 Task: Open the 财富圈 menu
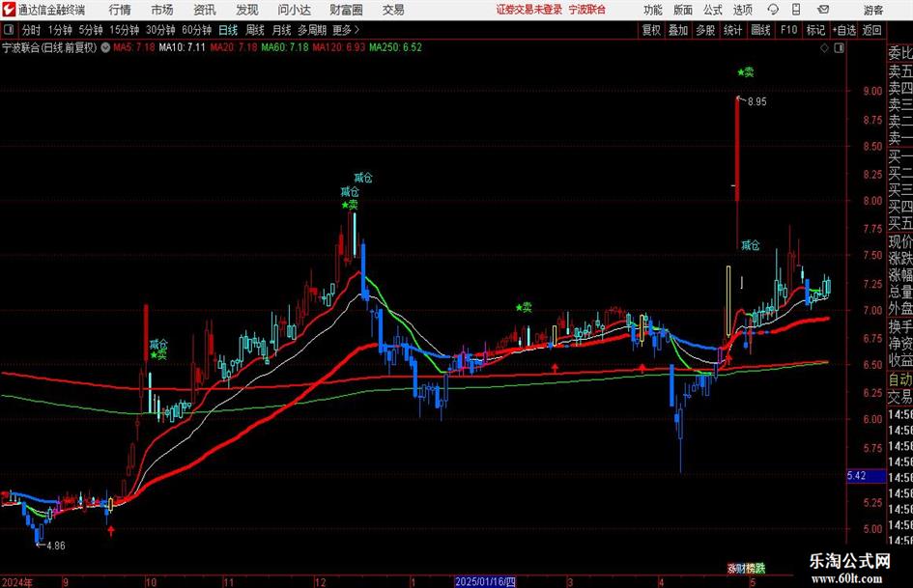click(347, 10)
